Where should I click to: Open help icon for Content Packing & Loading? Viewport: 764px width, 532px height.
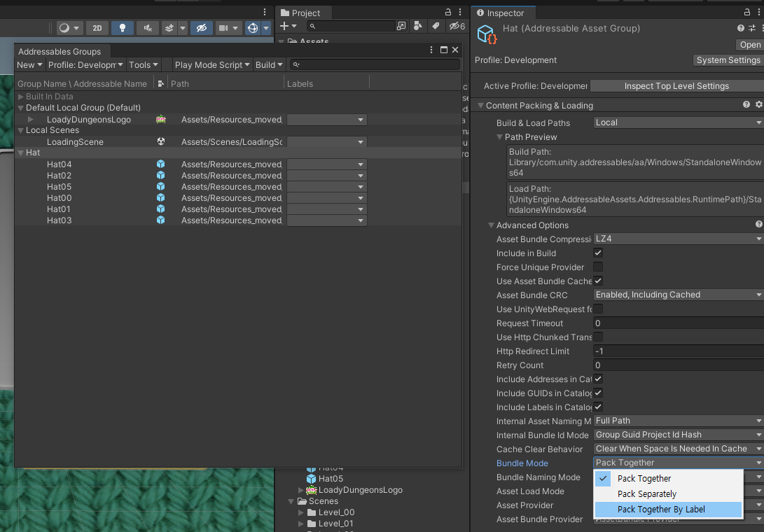[746, 105]
